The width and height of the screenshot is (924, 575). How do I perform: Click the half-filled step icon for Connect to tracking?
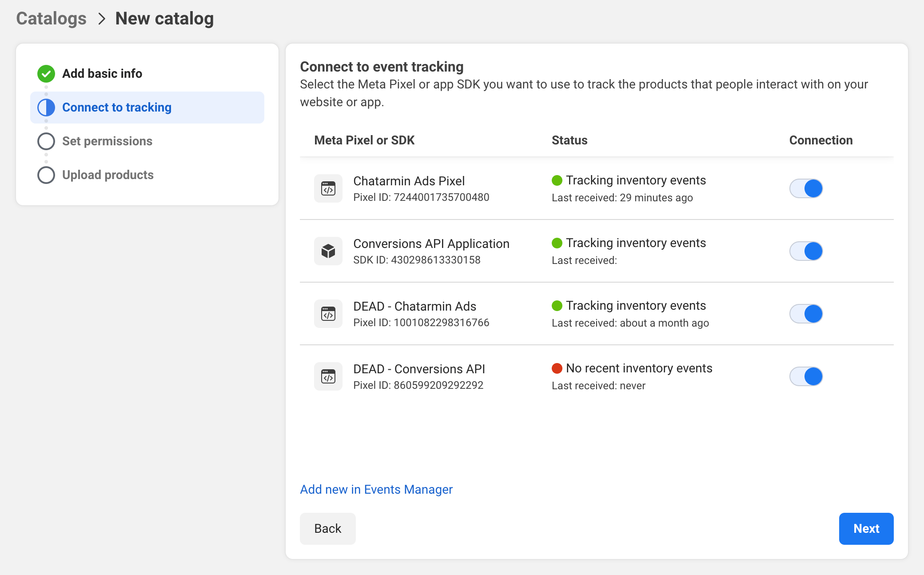tap(46, 108)
